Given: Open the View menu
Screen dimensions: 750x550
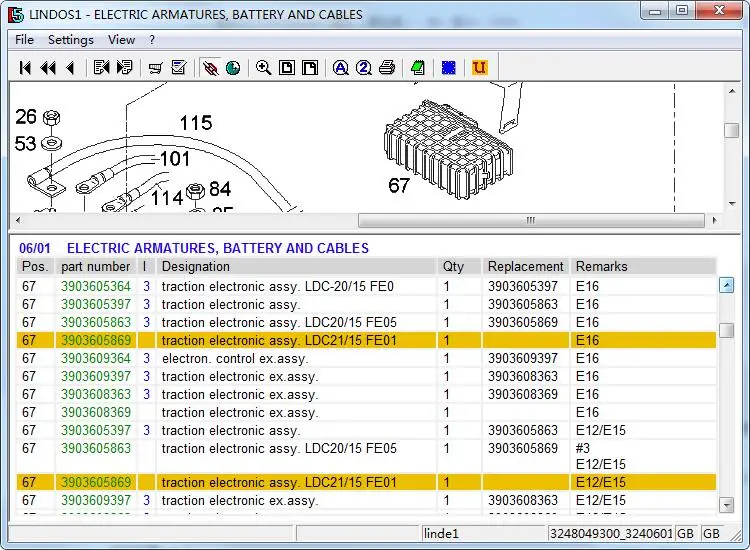Looking at the screenshot, I should click(121, 40).
